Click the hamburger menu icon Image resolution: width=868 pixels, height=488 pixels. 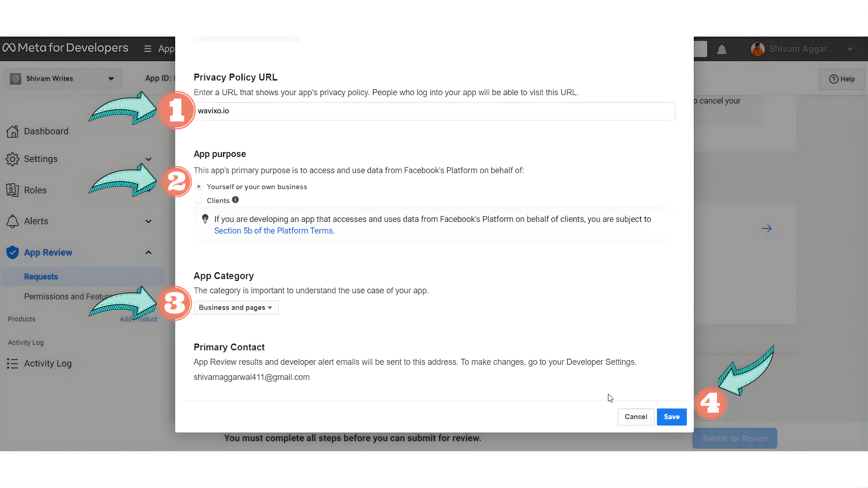148,49
